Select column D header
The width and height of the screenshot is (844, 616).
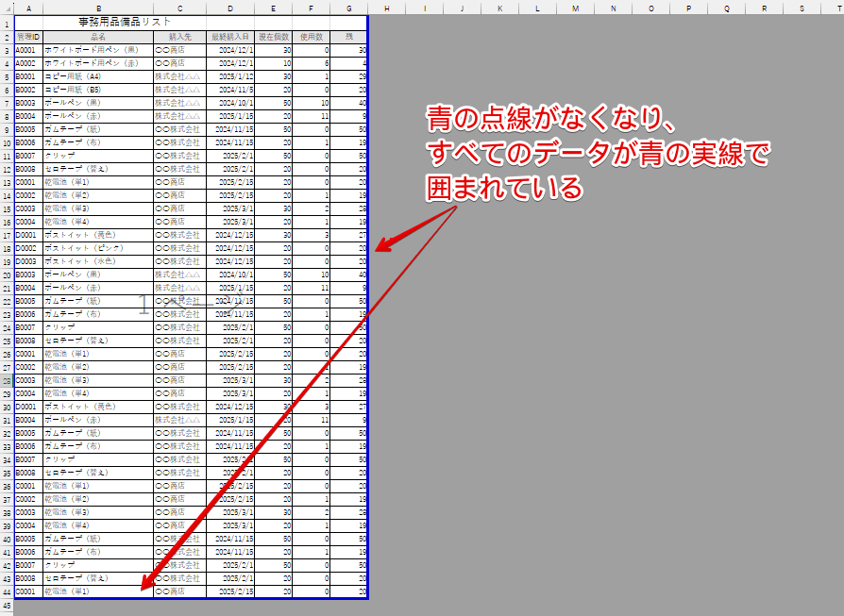(x=230, y=8)
